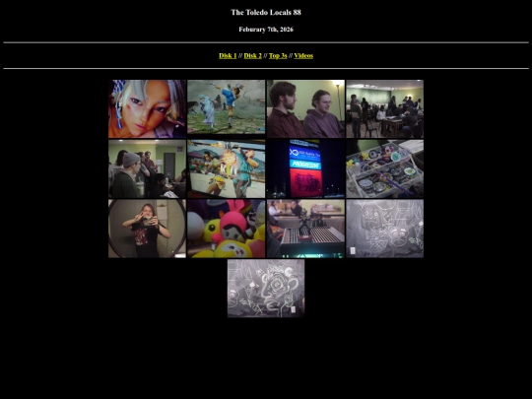
Task: Open the Videos link
Action: pos(303,55)
